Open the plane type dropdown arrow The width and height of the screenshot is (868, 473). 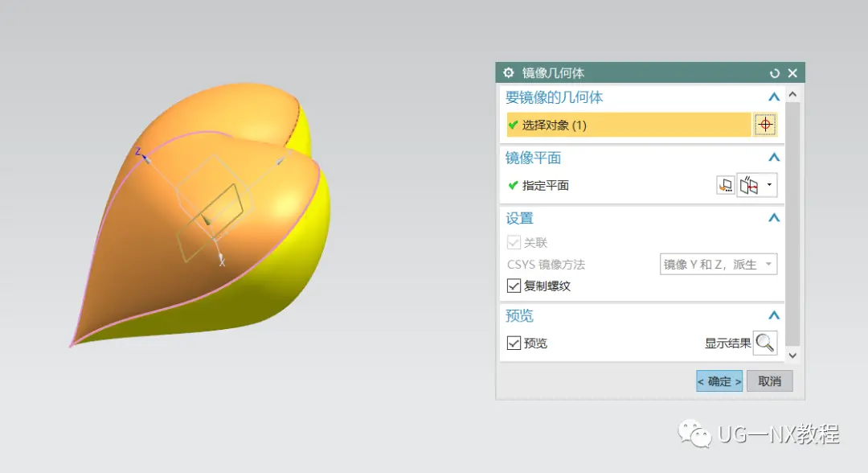[769, 185]
